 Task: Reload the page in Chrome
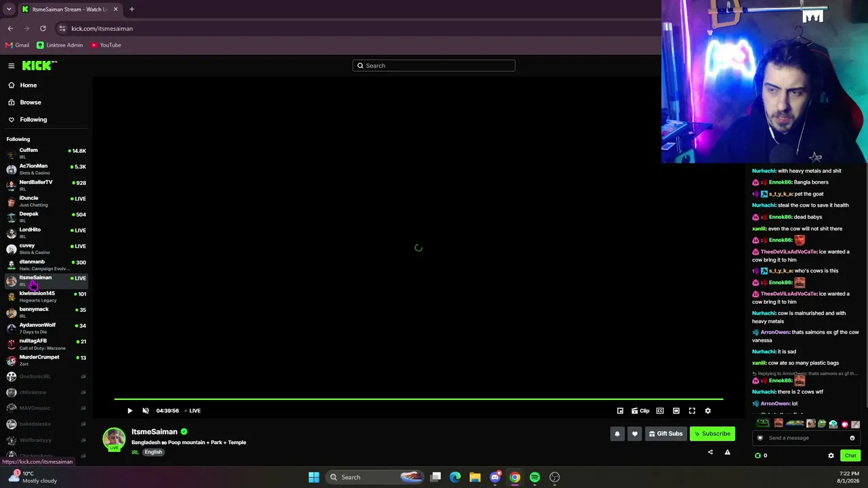click(43, 28)
